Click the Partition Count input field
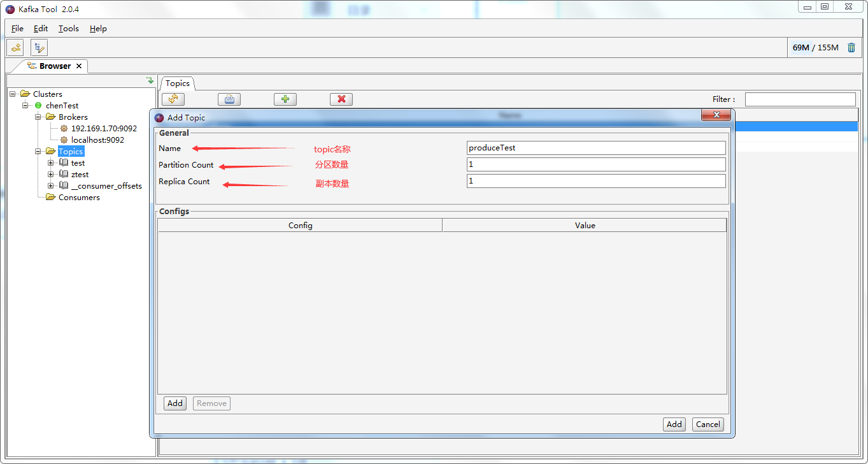868x464 pixels. pos(596,164)
